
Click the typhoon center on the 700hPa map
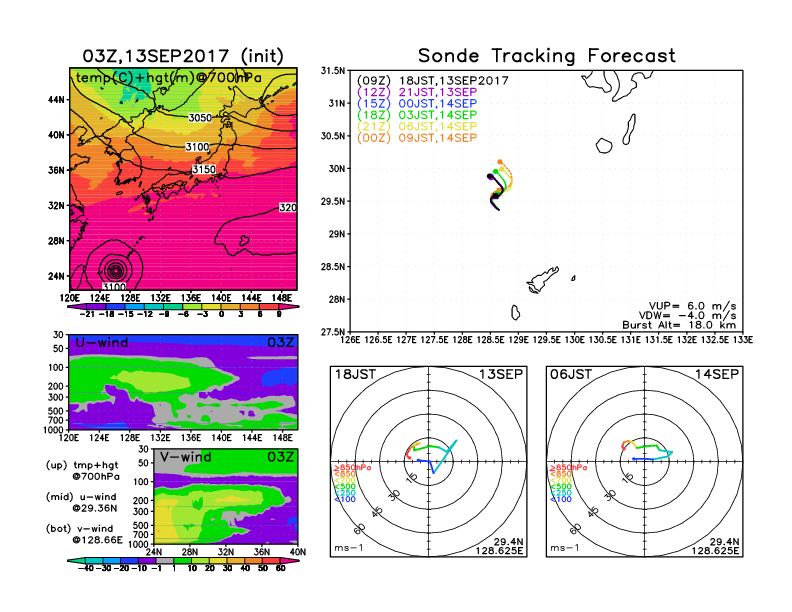coord(116,270)
